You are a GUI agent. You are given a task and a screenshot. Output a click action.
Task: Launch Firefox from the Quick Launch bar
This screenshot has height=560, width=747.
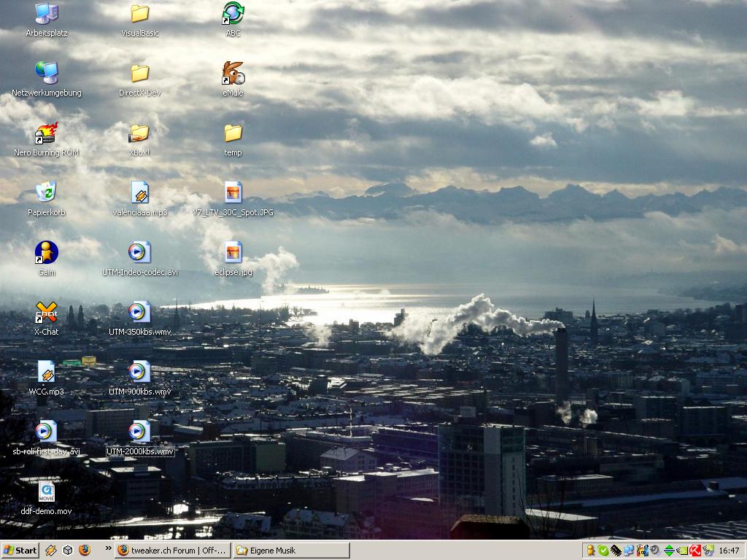tap(85, 551)
